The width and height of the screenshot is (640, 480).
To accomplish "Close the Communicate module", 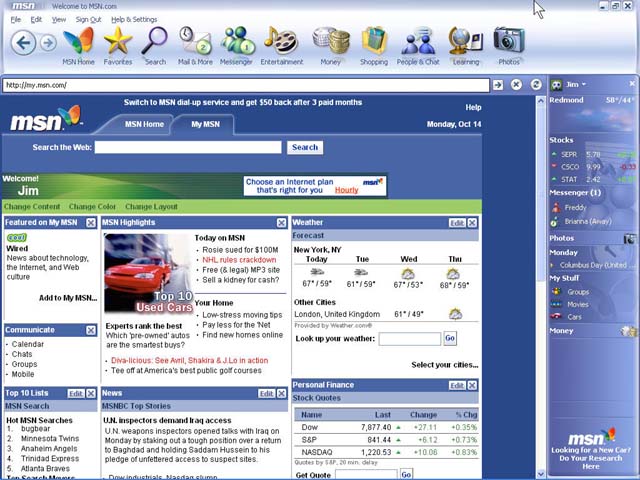I will [91, 330].
